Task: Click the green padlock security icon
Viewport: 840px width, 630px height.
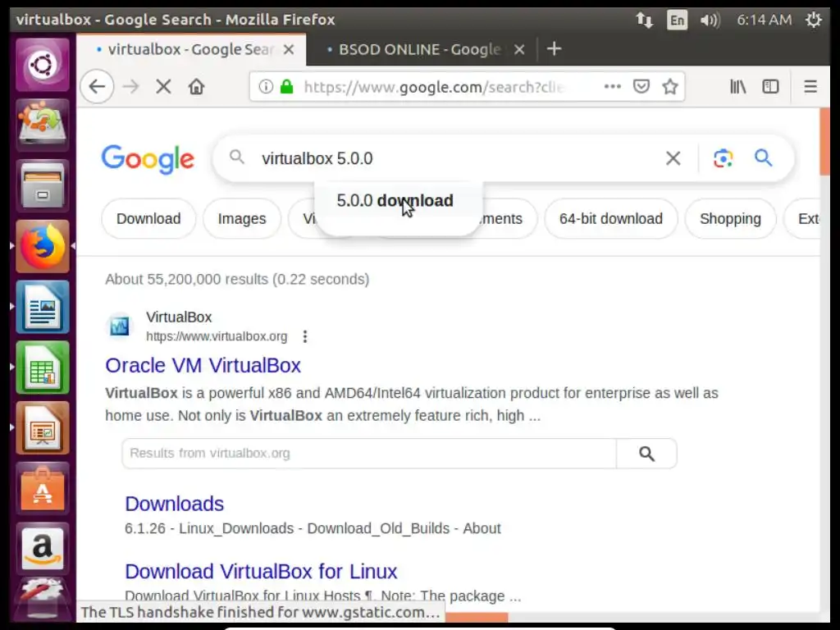Action: tap(287, 86)
